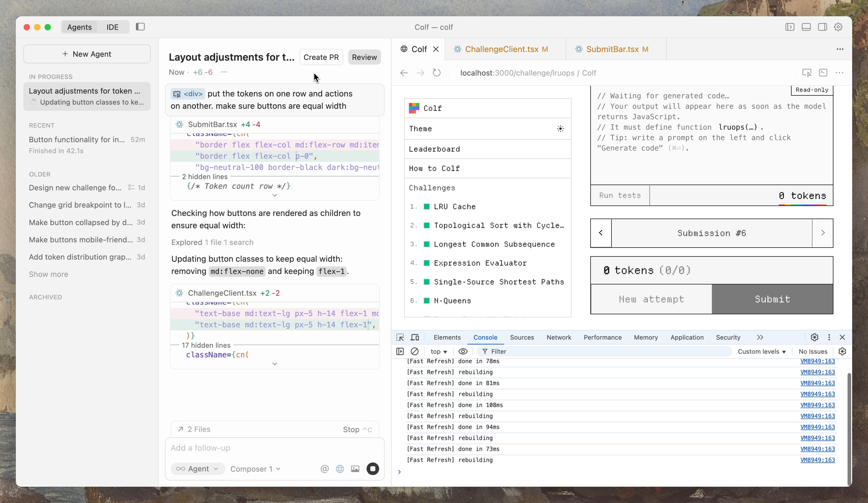The image size is (868, 503).
Task: Clear the console with the ban icon
Action: pos(414,351)
